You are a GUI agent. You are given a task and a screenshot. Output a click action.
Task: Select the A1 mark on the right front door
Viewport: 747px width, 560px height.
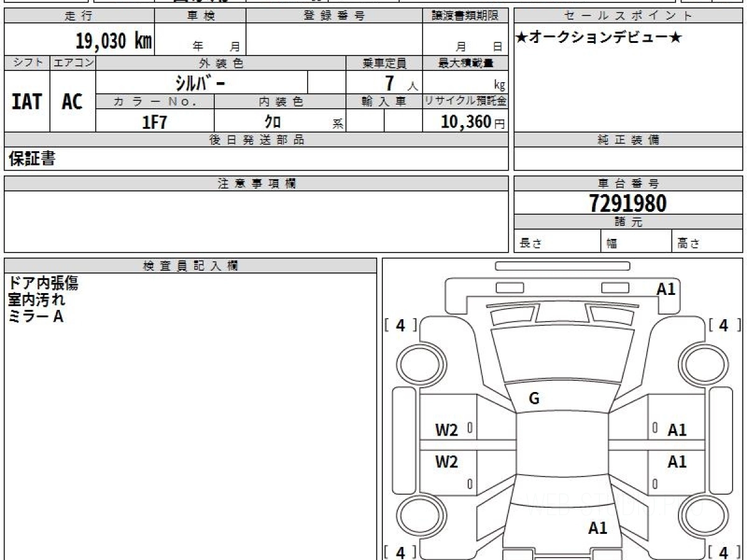click(677, 429)
